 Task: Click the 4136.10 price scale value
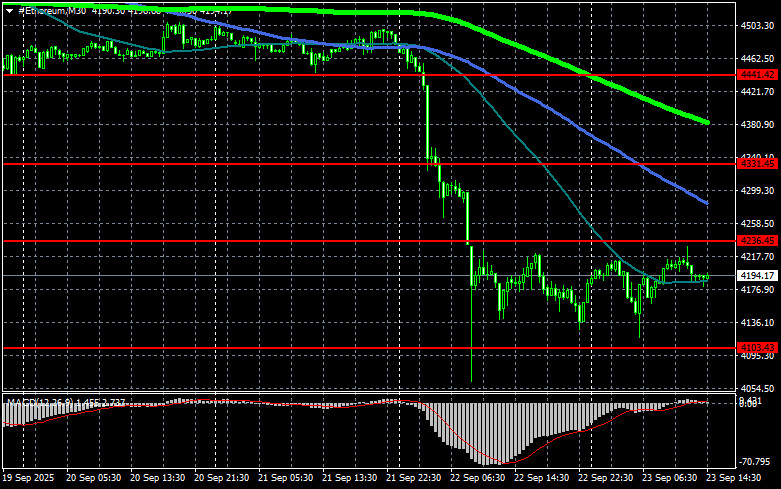coord(758,323)
